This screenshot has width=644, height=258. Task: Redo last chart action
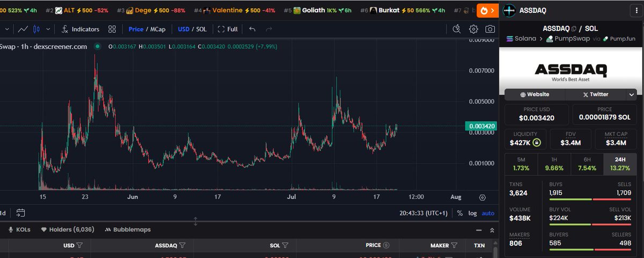[x=269, y=29]
